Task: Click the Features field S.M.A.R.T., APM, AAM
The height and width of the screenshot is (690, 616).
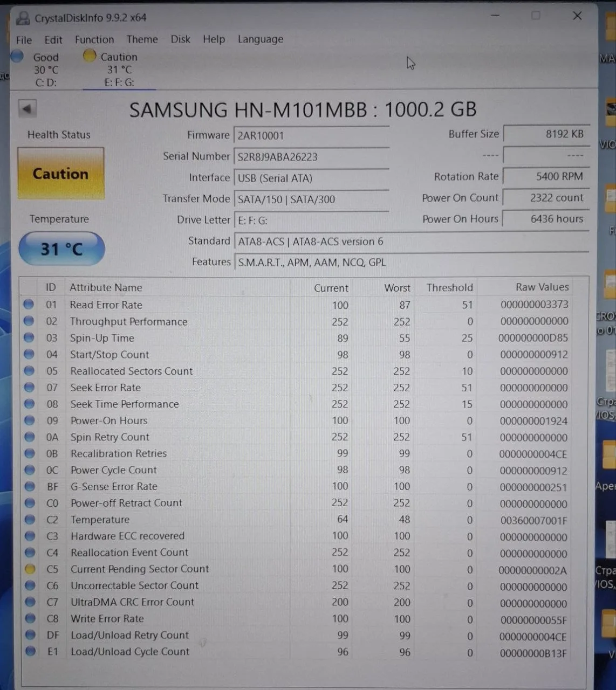Action: pyautogui.click(x=411, y=263)
